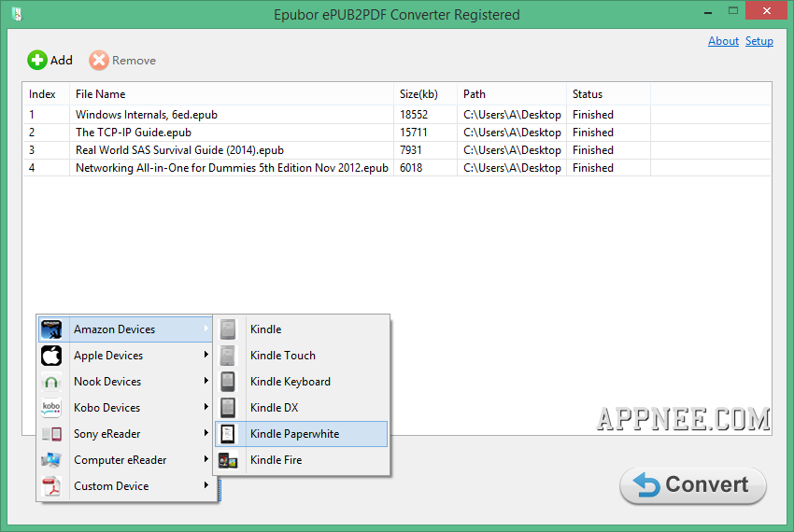The image size is (794, 532).
Task: Click the Remove button label
Action: point(134,61)
